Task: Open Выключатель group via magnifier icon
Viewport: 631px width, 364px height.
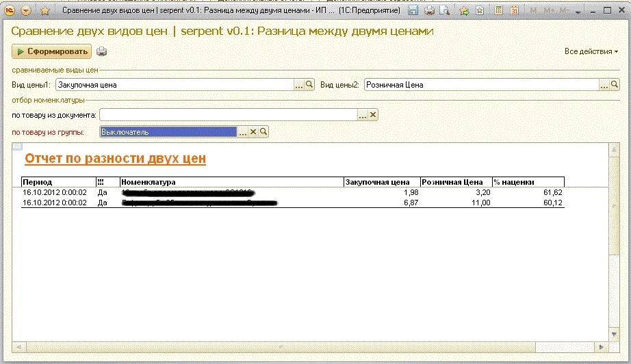Action: click(x=263, y=131)
